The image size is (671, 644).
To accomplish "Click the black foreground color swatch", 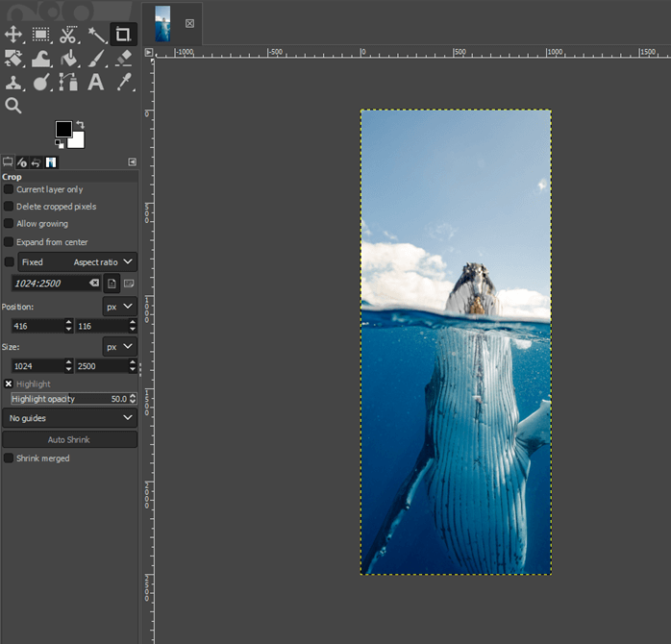I will tap(63, 129).
